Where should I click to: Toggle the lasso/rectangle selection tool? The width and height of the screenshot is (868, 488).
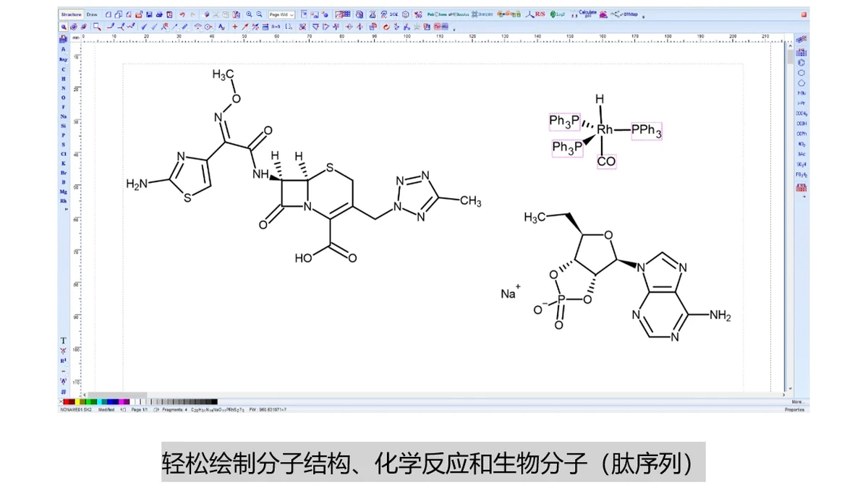tap(97, 26)
